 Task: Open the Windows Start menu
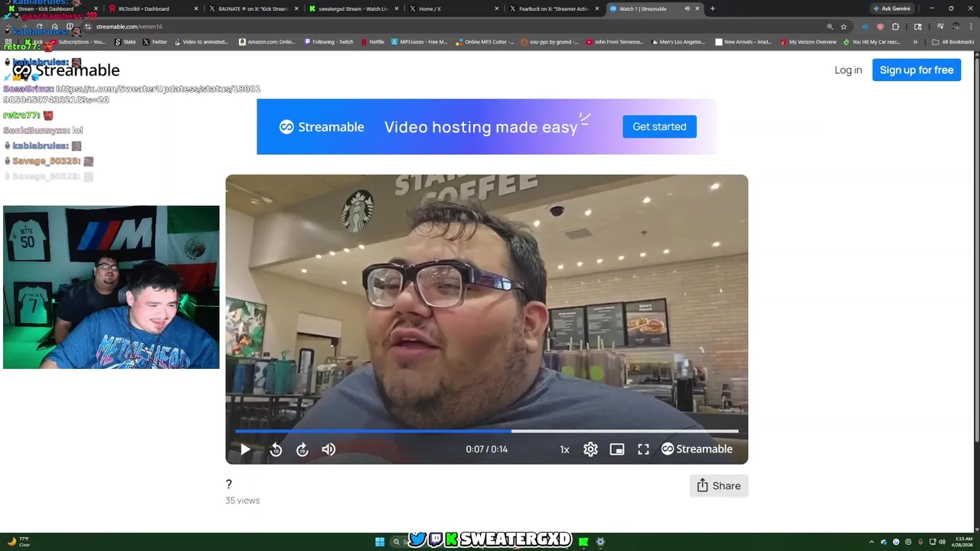[x=380, y=542]
